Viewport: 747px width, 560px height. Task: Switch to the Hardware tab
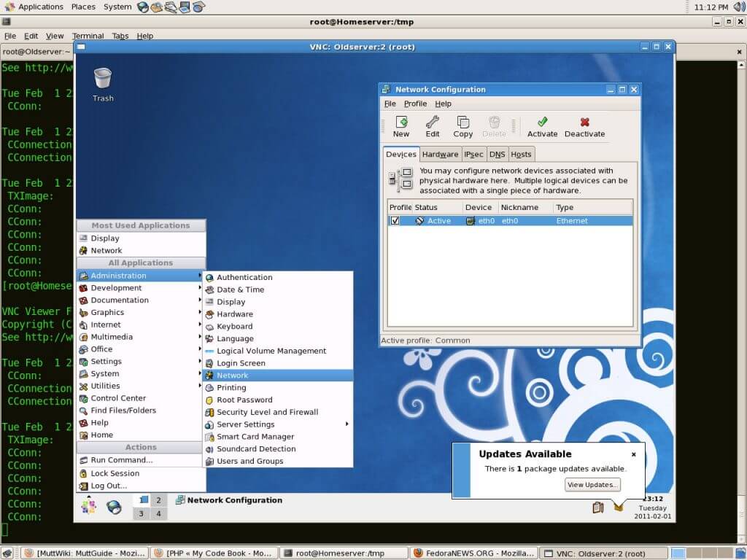pyautogui.click(x=440, y=154)
